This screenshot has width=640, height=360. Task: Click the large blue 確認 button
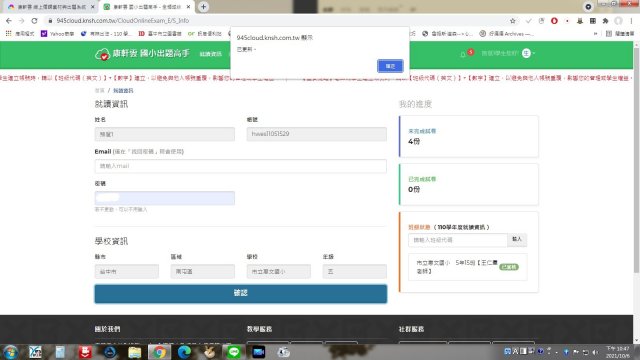(x=240, y=293)
